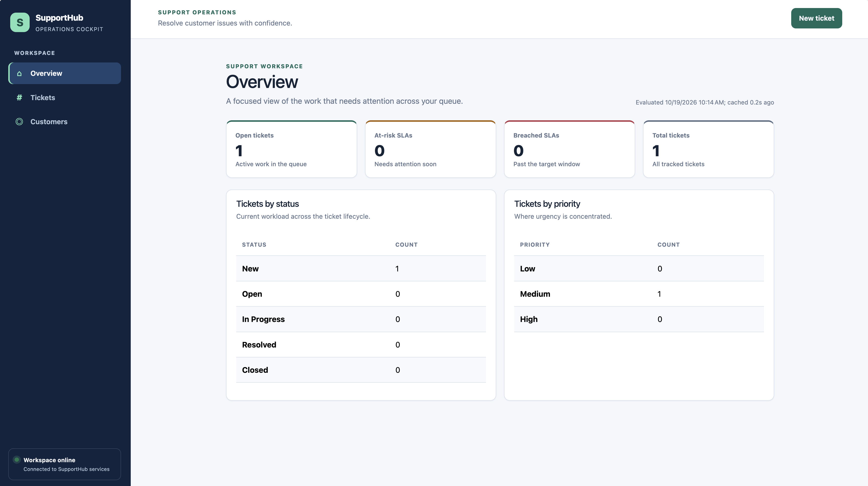Click the SupportHub green S logo
Screen dimensions: 868x486
(x=20, y=22)
